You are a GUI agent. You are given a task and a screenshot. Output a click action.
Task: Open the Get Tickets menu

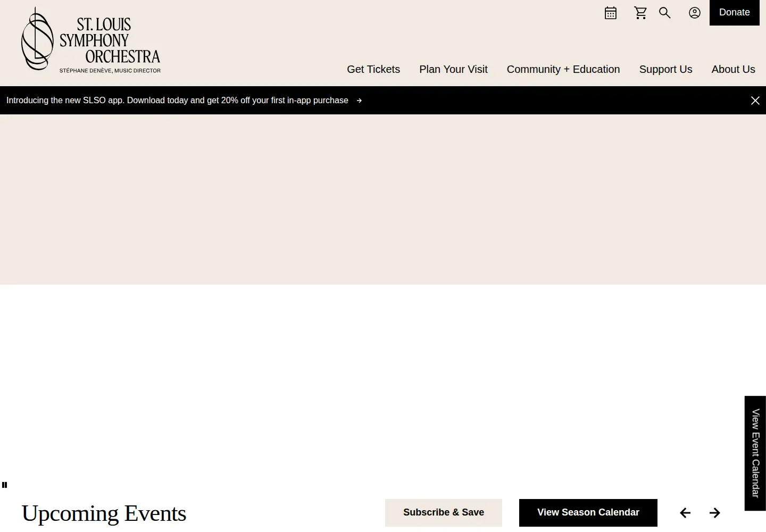[373, 69]
